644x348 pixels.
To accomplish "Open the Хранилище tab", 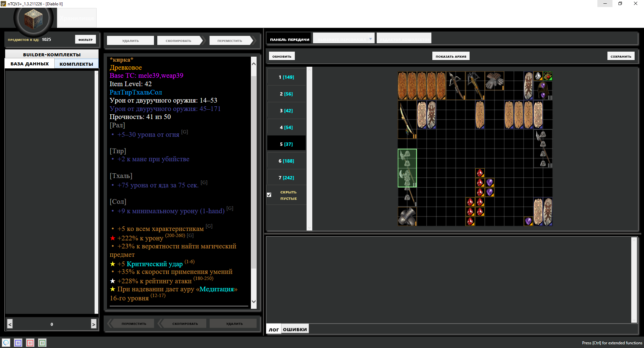I will [x=77, y=18].
